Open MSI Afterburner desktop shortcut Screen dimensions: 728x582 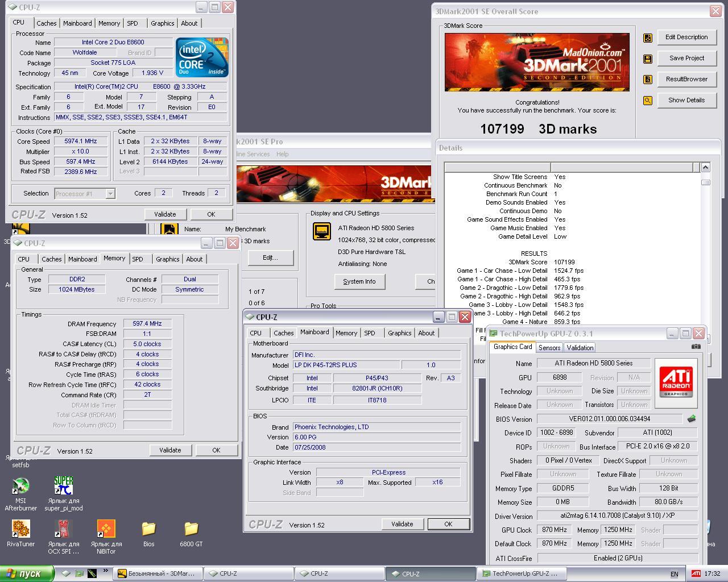tap(21, 494)
